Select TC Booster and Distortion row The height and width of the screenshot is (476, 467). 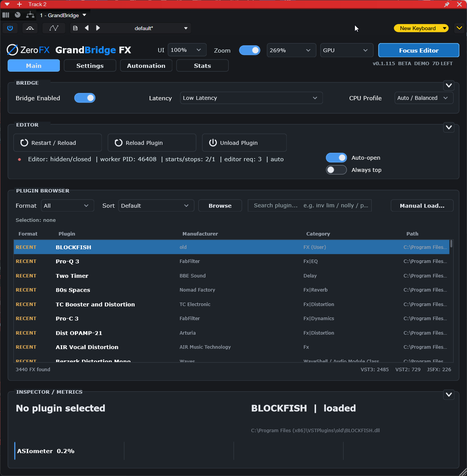tap(231, 304)
